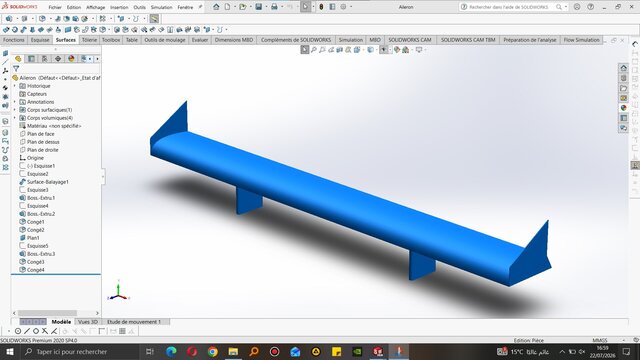This screenshot has height=360, width=640.
Task: Activate the Select cursor tool in the title bar
Action: coord(305,7)
